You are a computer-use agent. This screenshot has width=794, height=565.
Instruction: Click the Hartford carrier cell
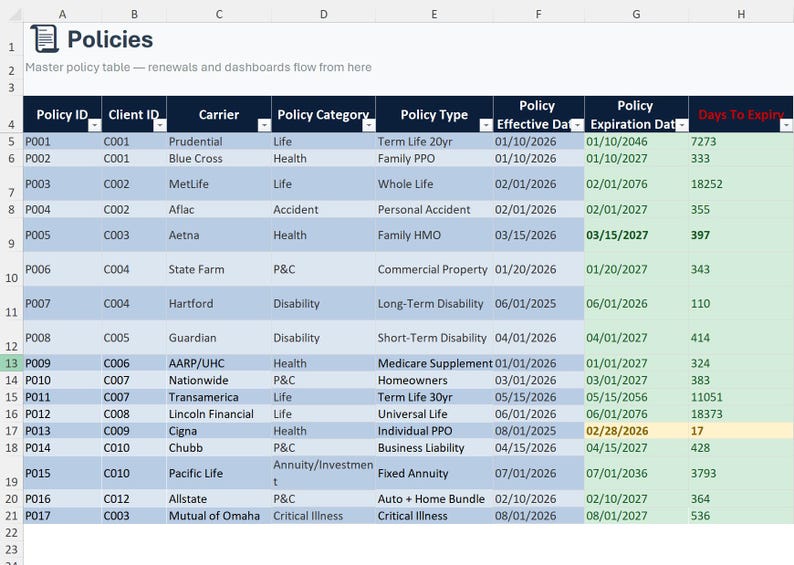coord(219,303)
